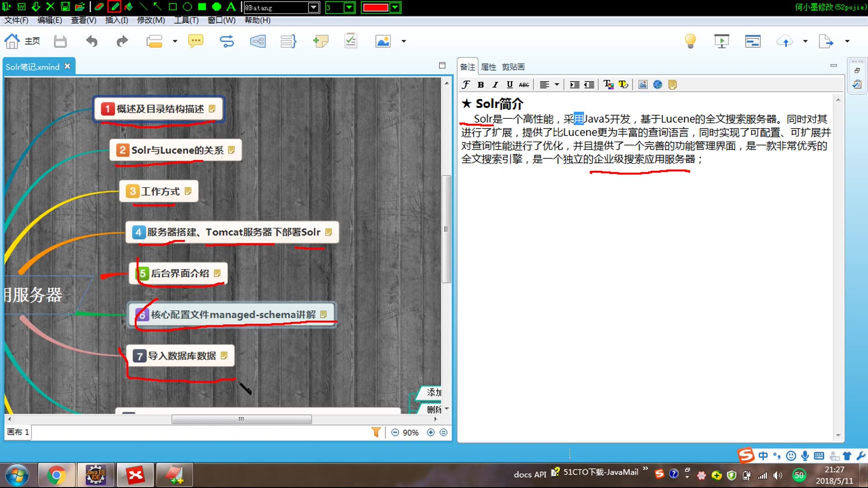Insert a boundary around topics icon
Screen dimensions: 868x488
click(x=258, y=42)
